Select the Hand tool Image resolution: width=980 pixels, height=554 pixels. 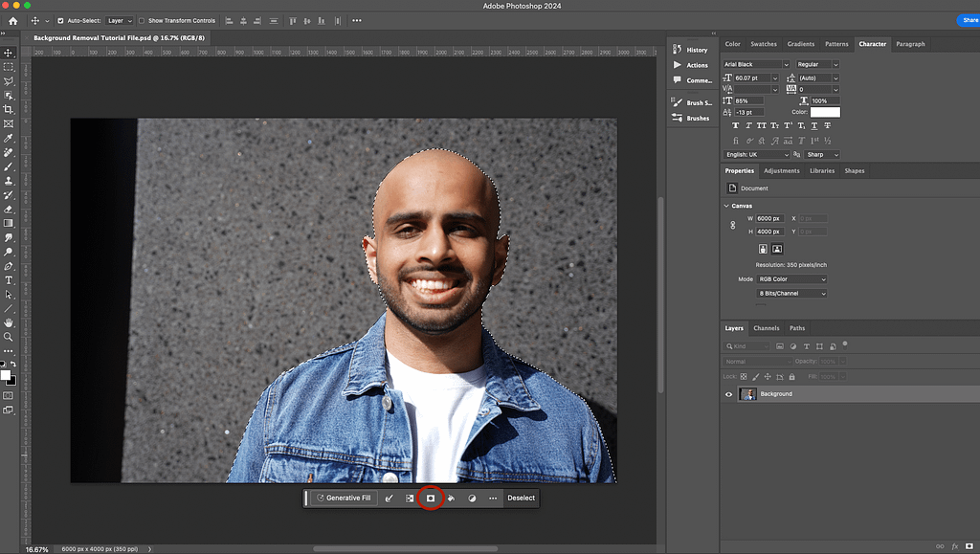click(9, 322)
